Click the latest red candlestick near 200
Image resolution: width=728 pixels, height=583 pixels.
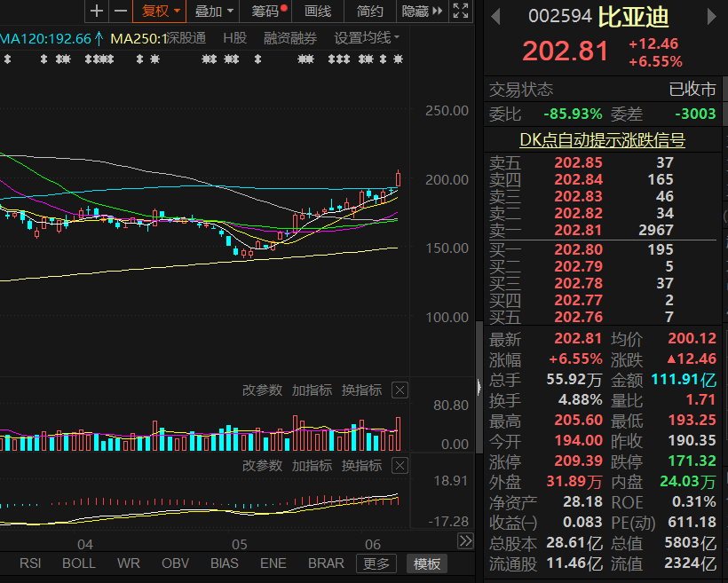pos(398,178)
